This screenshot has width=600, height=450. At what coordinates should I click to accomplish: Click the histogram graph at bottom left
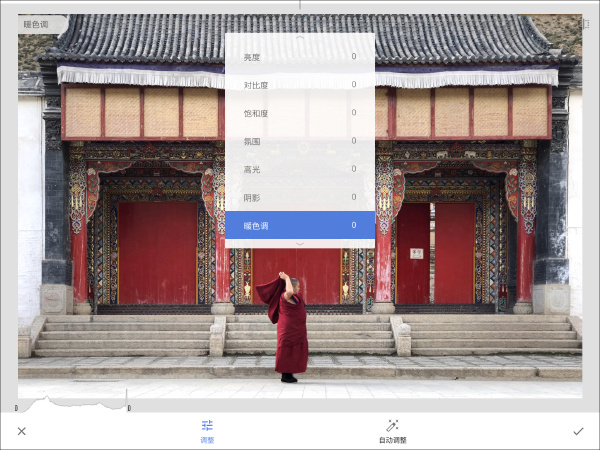[72, 403]
